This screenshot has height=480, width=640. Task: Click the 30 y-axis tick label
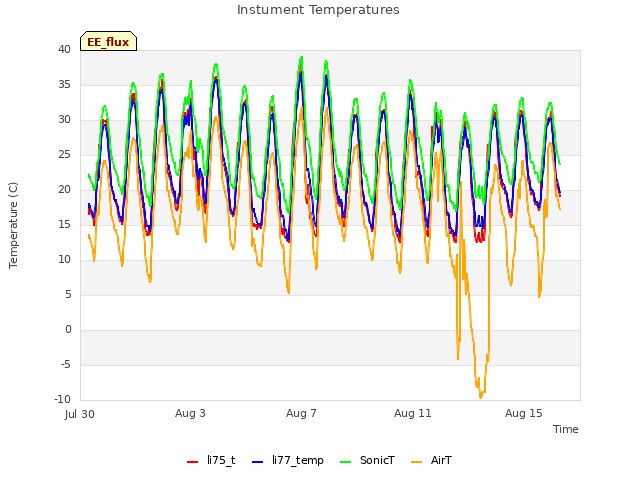64,120
